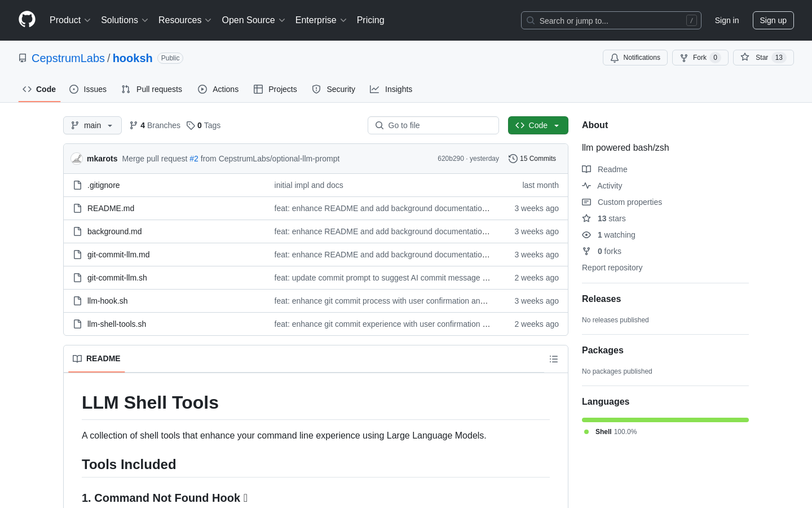
Task: Open the hooksh repository link
Action: point(133,58)
